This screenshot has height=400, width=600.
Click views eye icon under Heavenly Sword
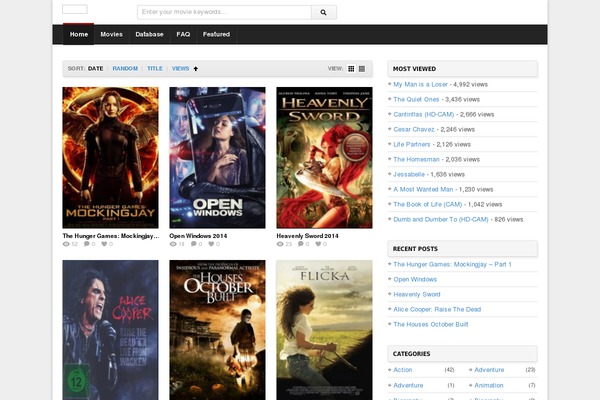[x=280, y=244]
